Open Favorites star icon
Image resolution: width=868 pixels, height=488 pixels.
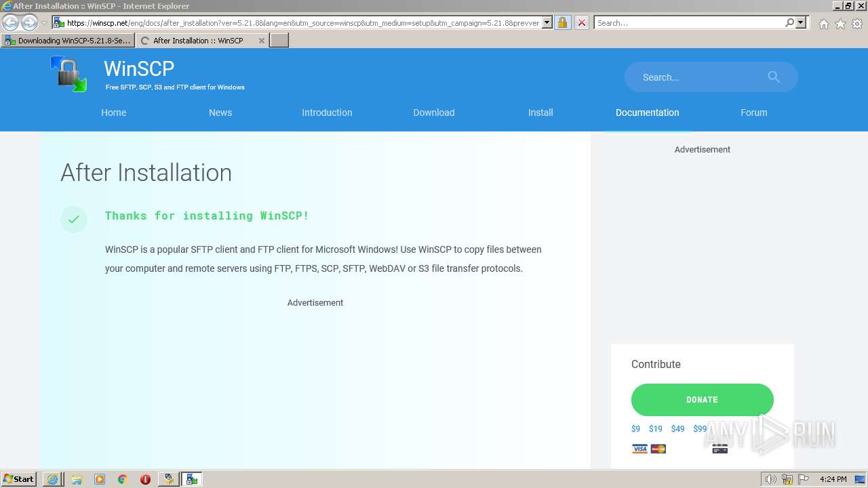(840, 24)
